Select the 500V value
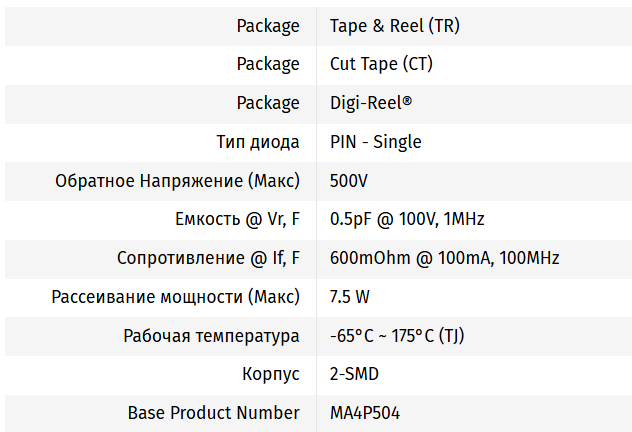 click(349, 181)
